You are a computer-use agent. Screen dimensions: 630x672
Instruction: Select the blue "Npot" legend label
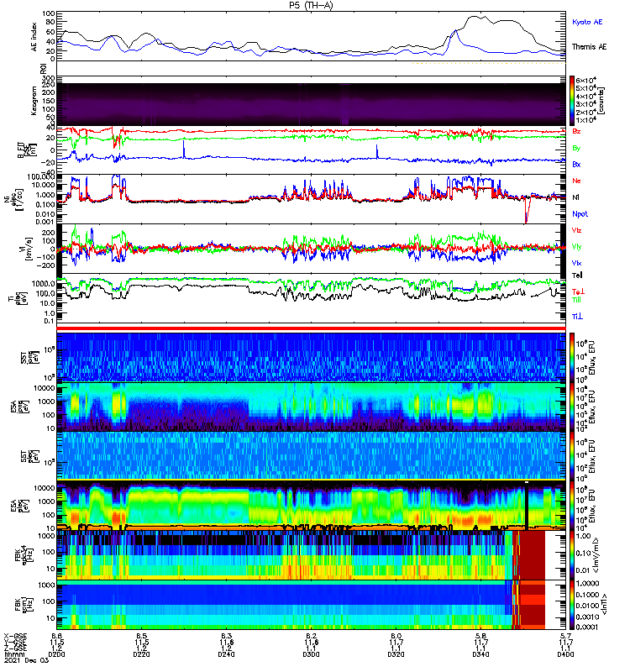580,214
